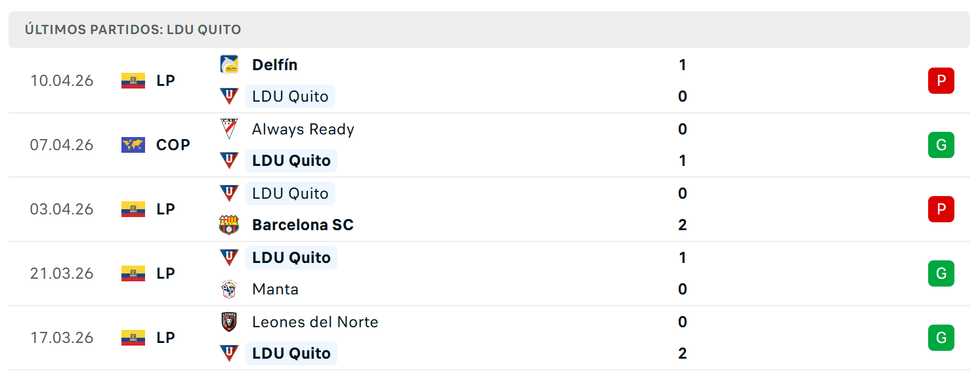Screen dimensions: 980x381
Task: Click the Ecuador flag for 10.04.26 match
Action: point(133,81)
